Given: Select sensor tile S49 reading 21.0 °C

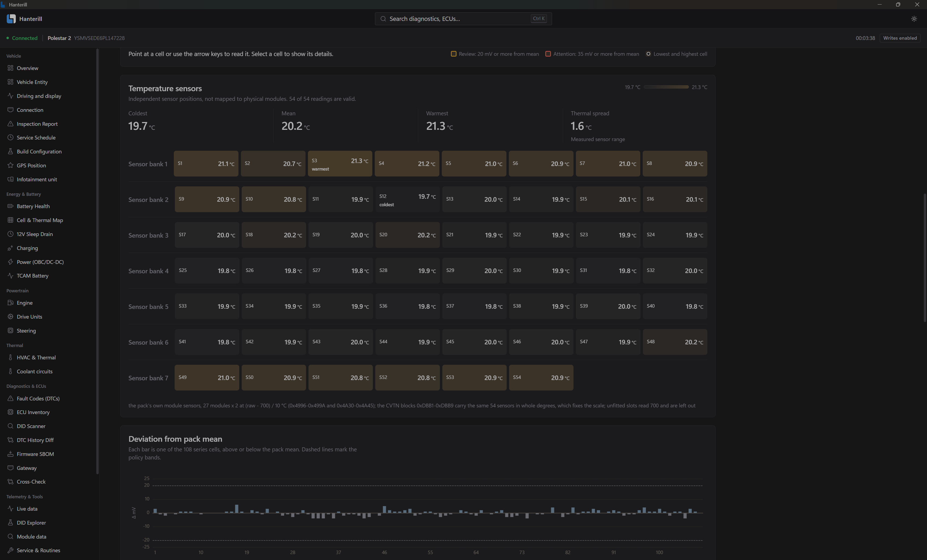Looking at the screenshot, I should click(207, 378).
